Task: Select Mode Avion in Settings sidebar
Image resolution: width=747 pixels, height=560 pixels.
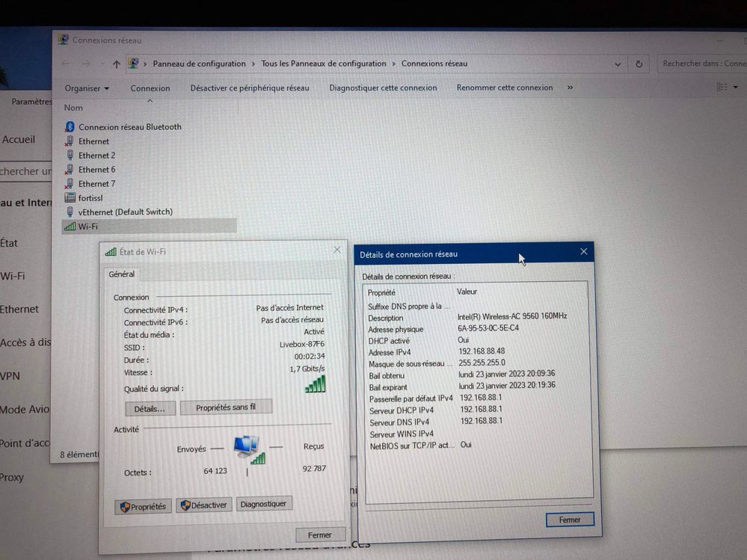Action: [25, 409]
